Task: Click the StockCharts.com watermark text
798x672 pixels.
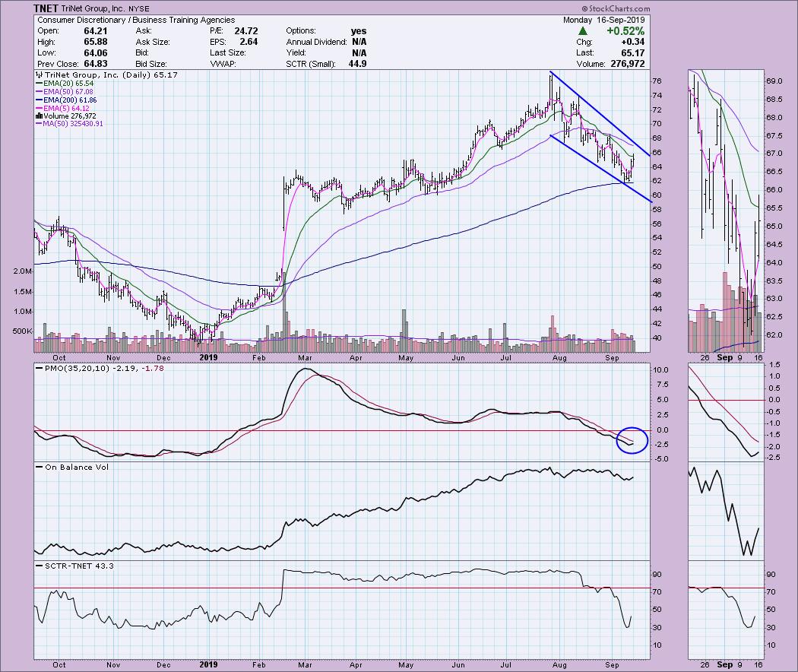Action: [616, 8]
